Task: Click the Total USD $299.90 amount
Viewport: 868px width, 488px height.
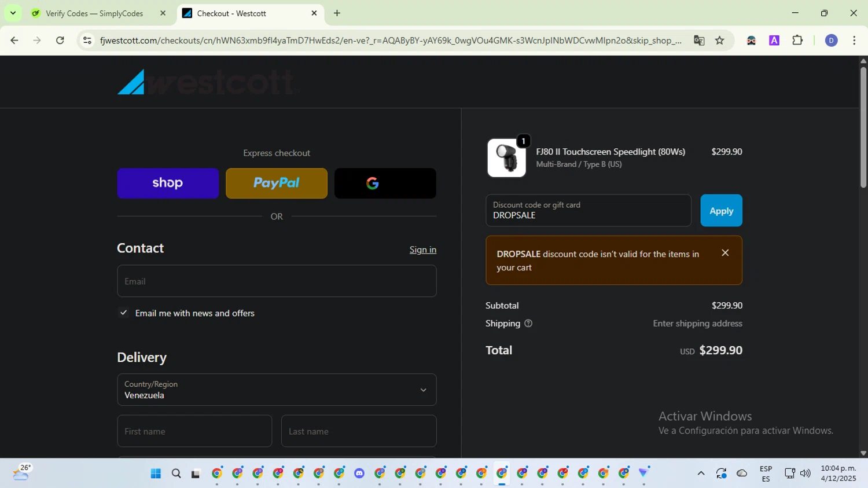Action: 711,350
